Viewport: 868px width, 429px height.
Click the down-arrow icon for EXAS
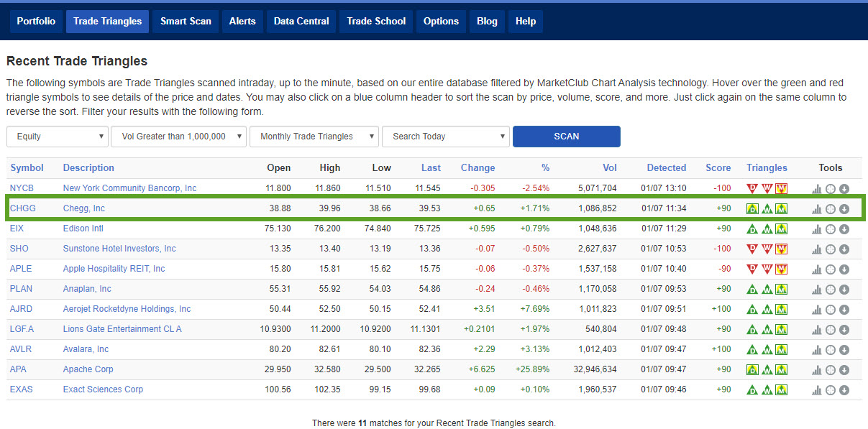tap(844, 390)
